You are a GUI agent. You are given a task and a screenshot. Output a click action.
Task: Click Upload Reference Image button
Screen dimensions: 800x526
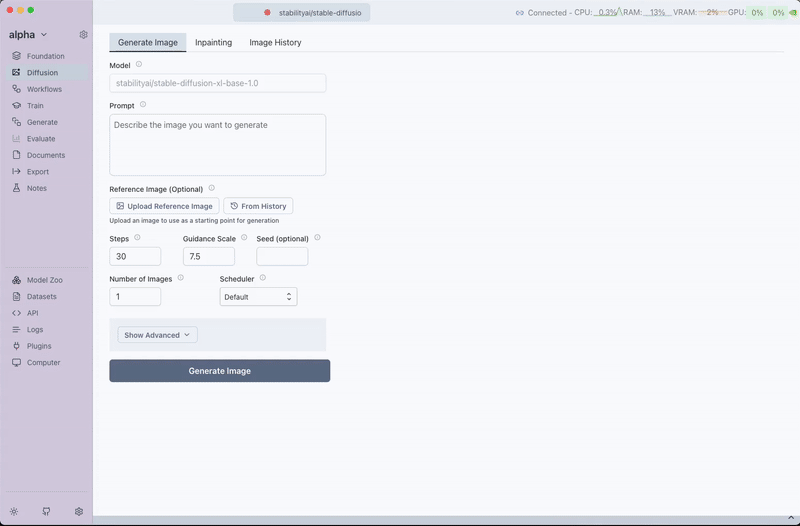[x=164, y=206]
